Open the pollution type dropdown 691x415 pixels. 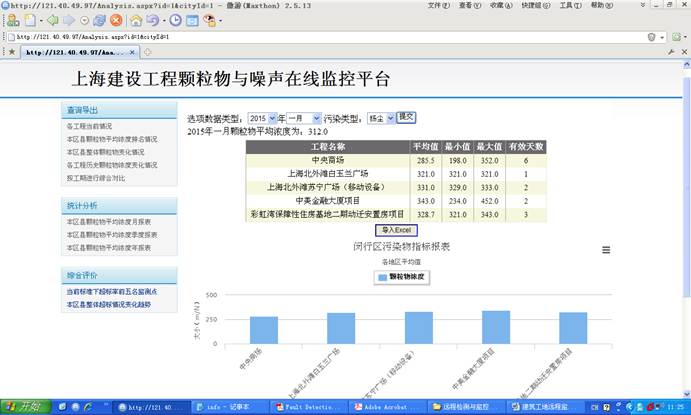381,118
